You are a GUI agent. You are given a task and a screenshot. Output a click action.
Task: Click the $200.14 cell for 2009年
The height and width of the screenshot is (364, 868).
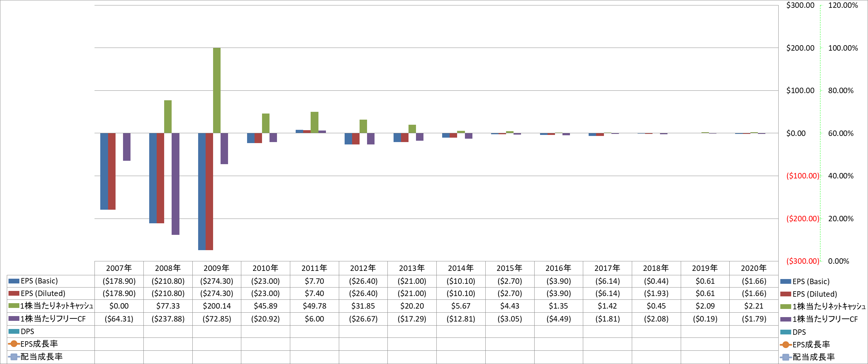pyautogui.click(x=217, y=306)
